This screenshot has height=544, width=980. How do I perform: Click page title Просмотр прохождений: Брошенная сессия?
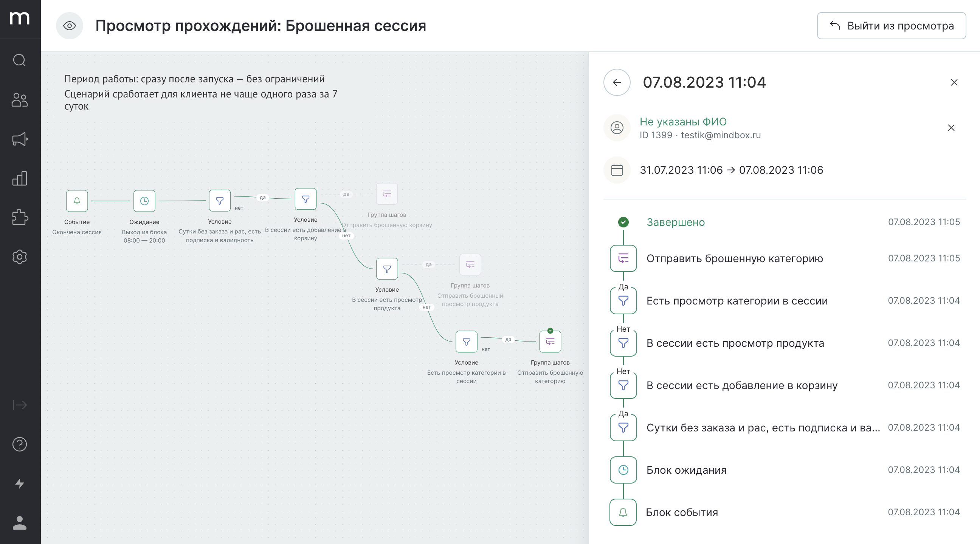point(261,26)
